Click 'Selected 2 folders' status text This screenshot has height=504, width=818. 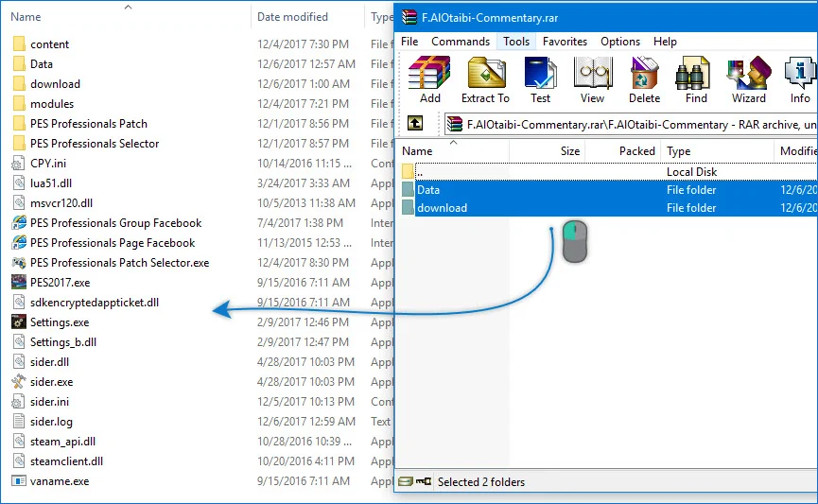pos(481,481)
